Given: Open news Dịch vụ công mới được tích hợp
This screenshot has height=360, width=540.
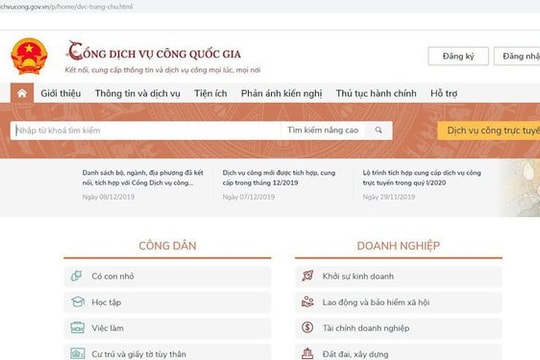Looking at the screenshot, I should click(x=279, y=177).
